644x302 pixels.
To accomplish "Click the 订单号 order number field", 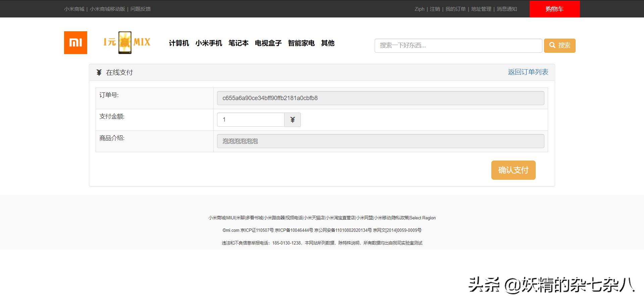I will pos(380,98).
